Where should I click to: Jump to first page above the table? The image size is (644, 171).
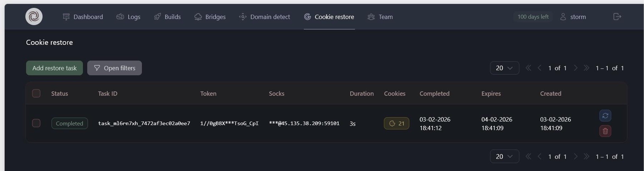(x=528, y=68)
